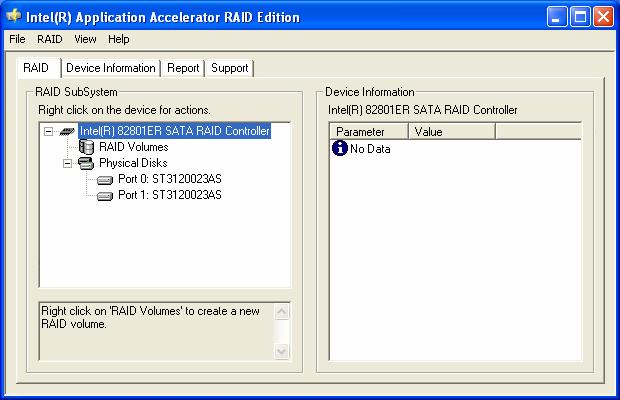Switch to the Report tab
The image size is (620, 400).
(183, 68)
